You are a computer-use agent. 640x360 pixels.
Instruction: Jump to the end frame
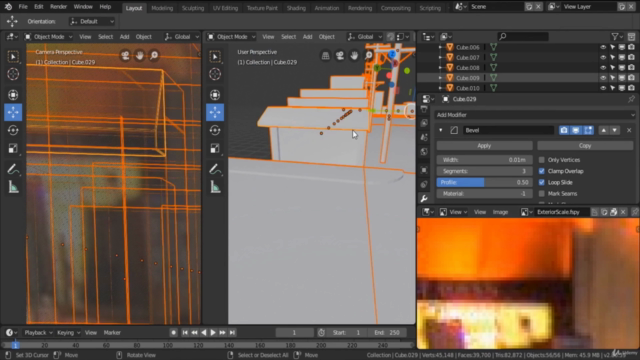click(x=232, y=333)
